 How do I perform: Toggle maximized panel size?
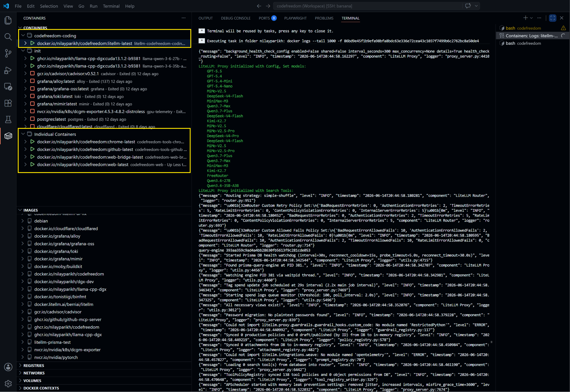pyautogui.click(x=552, y=18)
